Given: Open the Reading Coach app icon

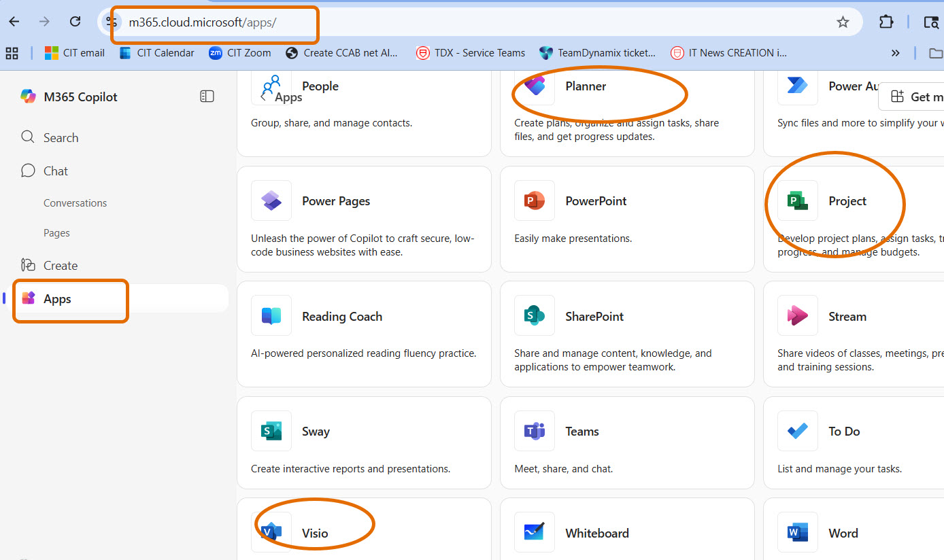Looking at the screenshot, I should point(271,315).
